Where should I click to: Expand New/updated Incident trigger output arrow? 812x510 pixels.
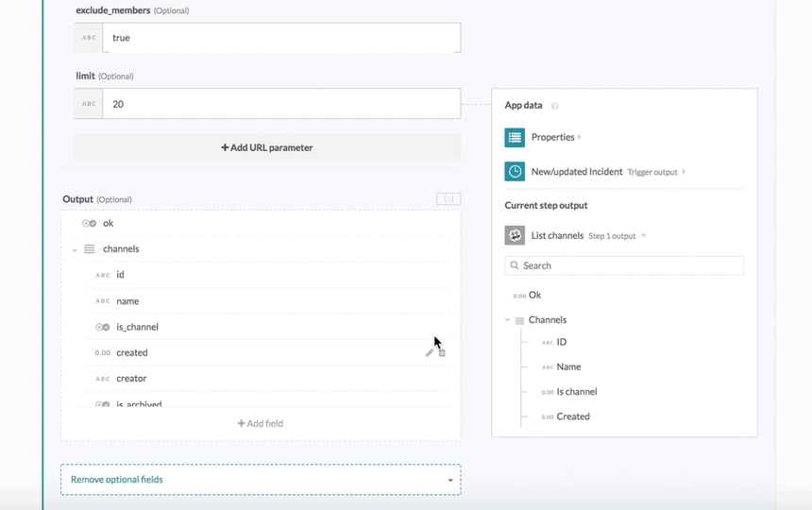click(685, 171)
